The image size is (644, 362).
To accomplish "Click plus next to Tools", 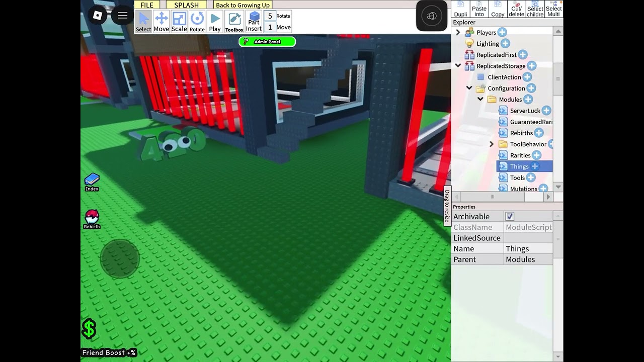I will [x=531, y=177].
